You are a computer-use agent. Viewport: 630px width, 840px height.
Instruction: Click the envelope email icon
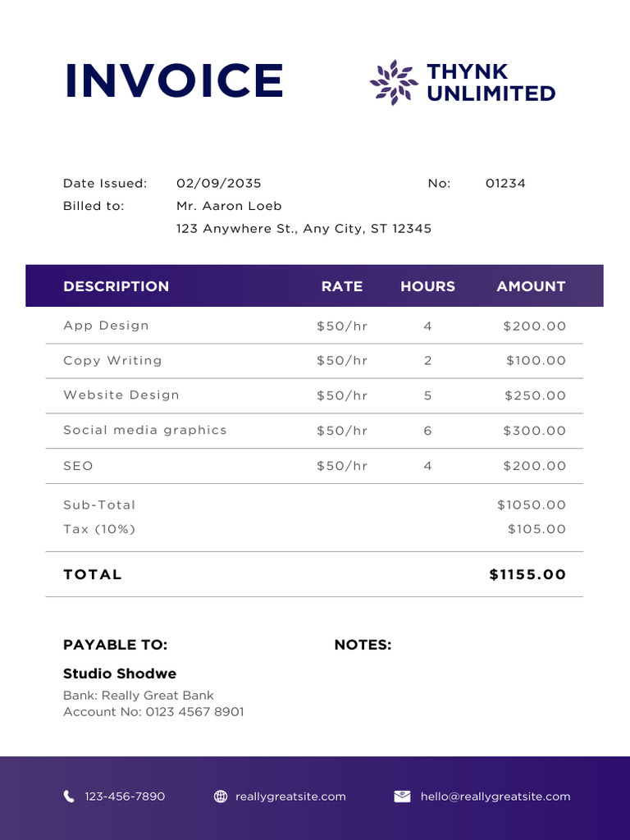402,796
